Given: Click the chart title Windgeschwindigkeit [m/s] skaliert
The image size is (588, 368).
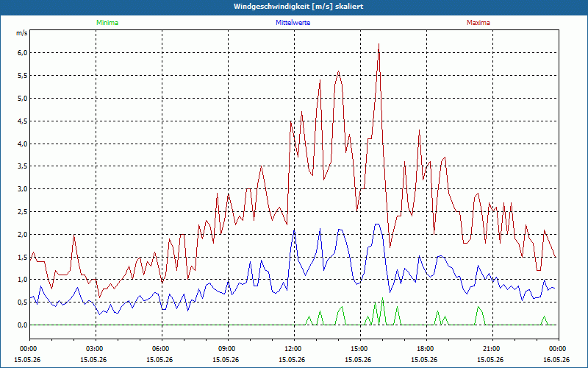Looking at the screenshot, I should pos(298,7).
